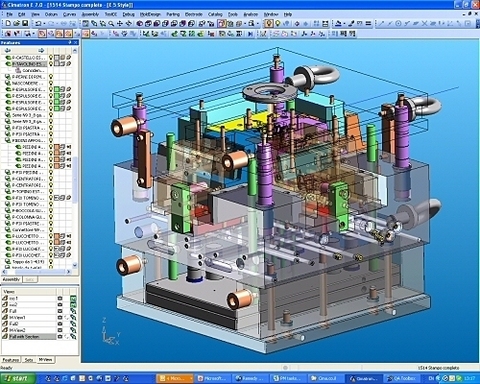
Task: Open the Assembly menu
Action: 90,14
